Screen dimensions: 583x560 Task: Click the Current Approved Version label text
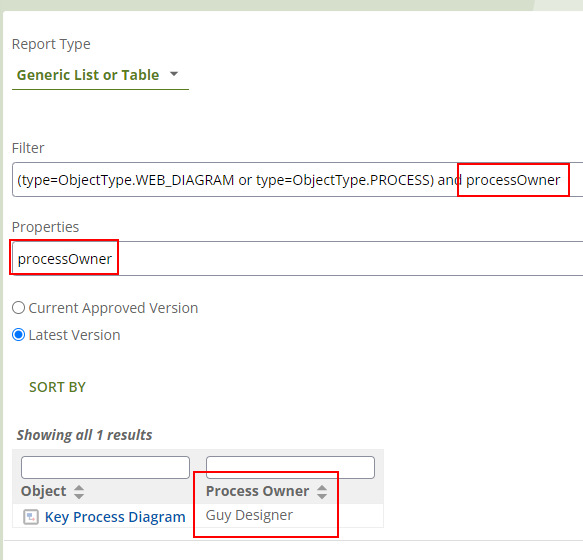click(x=113, y=308)
